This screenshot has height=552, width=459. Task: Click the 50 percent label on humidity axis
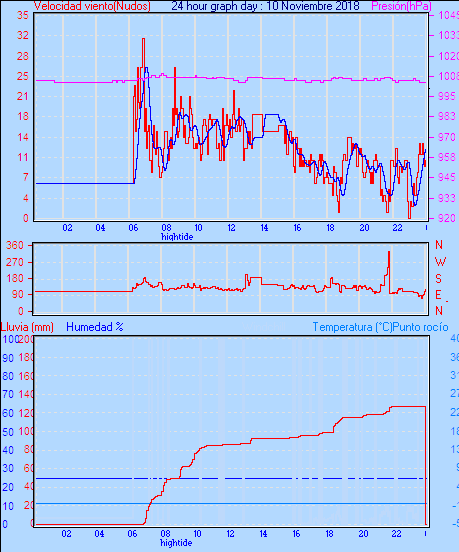coord(8,432)
